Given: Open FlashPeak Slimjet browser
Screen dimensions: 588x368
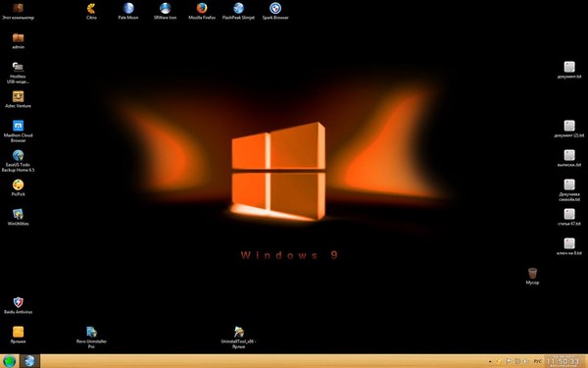Looking at the screenshot, I should 238,11.
